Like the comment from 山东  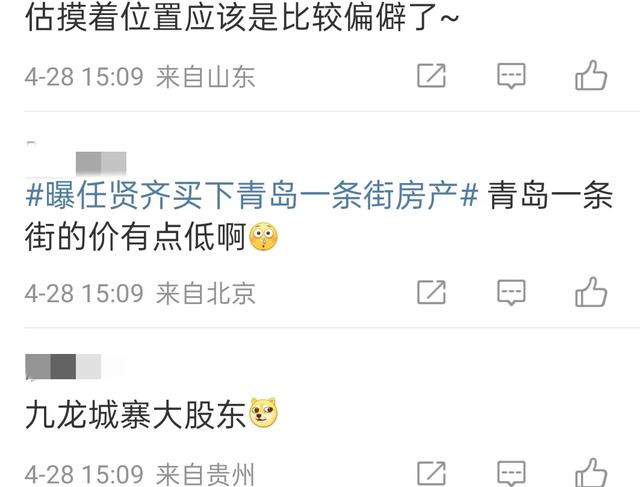click(x=591, y=75)
